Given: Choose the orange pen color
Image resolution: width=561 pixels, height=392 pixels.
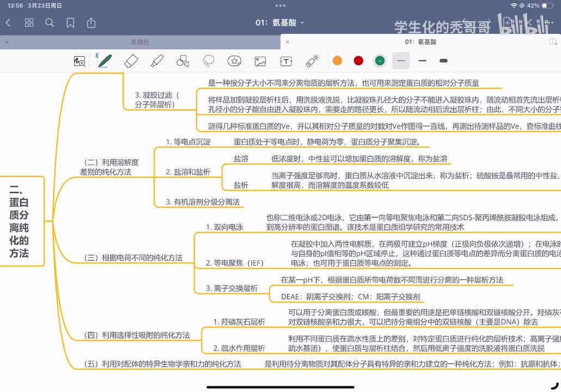Looking at the screenshot, I should click(337, 61).
